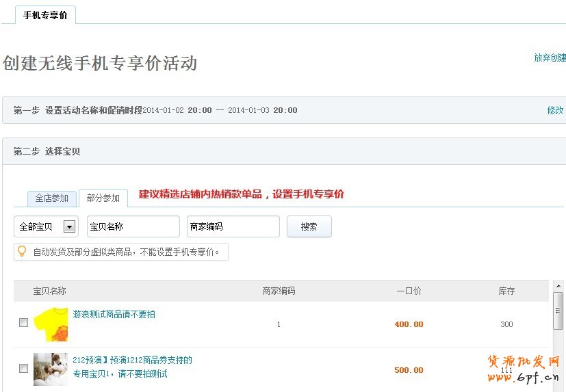Click the cat photo product thumbnail
The image size is (566, 392).
[51, 369]
